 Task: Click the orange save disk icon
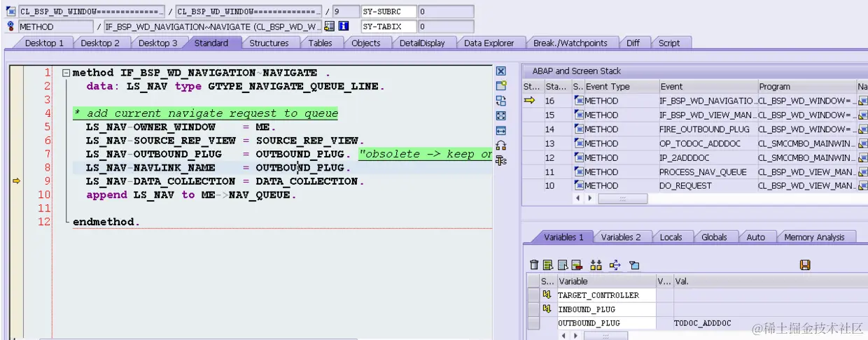pyautogui.click(x=805, y=265)
